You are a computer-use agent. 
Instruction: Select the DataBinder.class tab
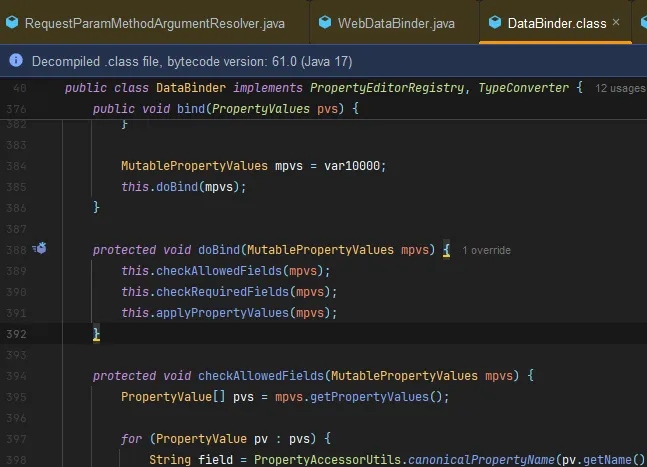pyautogui.click(x=557, y=24)
